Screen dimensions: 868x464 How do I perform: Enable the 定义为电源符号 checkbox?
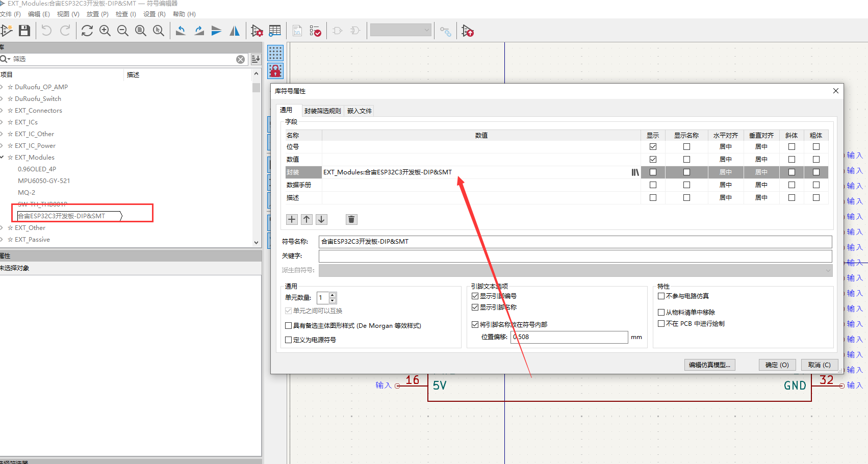[289, 340]
